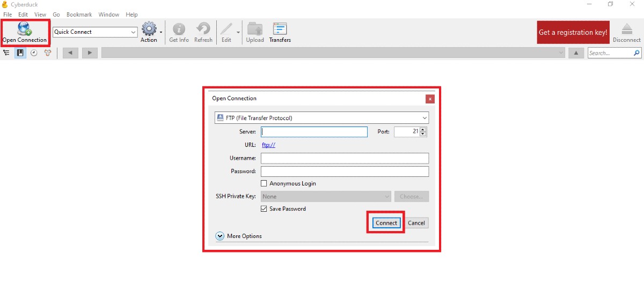Click the ftp:// URL link

pos(268,145)
